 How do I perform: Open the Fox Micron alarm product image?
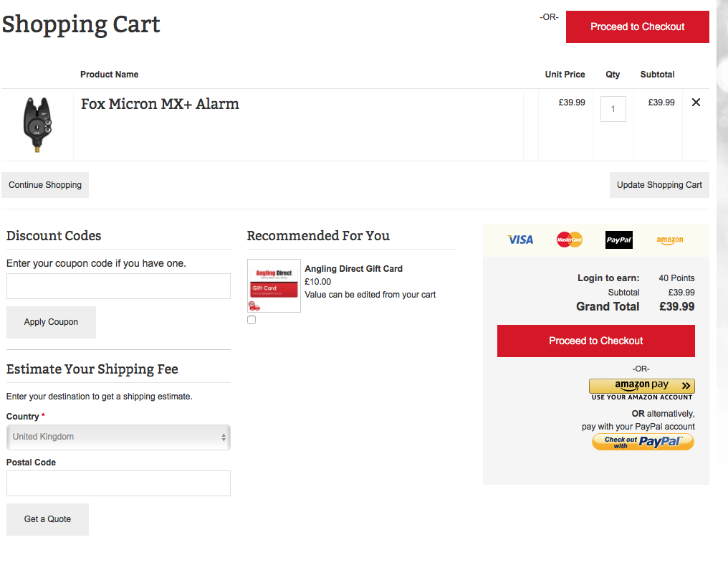[37, 125]
